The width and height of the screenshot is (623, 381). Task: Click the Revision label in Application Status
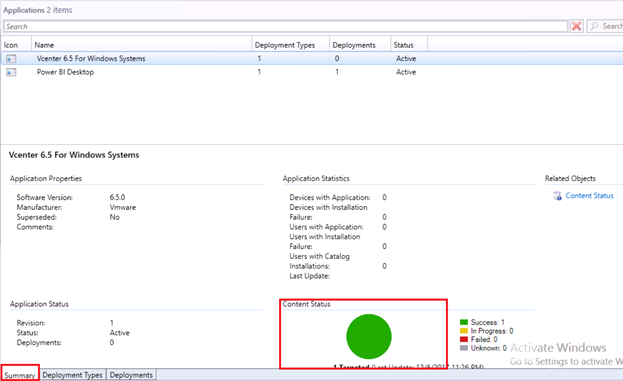pyautogui.click(x=31, y=323)
